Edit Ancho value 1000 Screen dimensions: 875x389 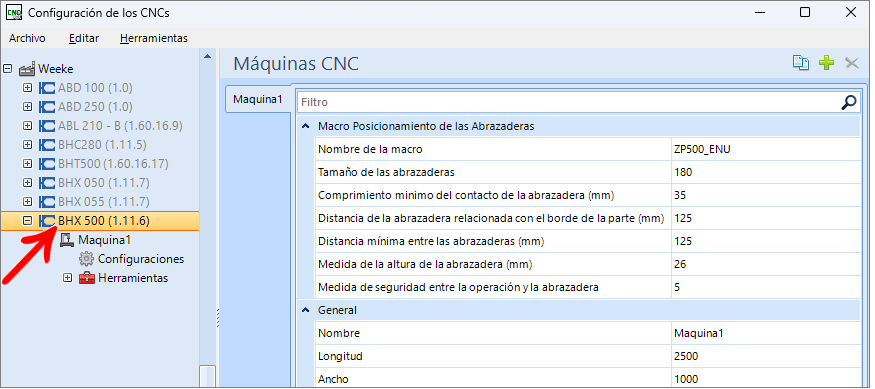tap(765, 379)
